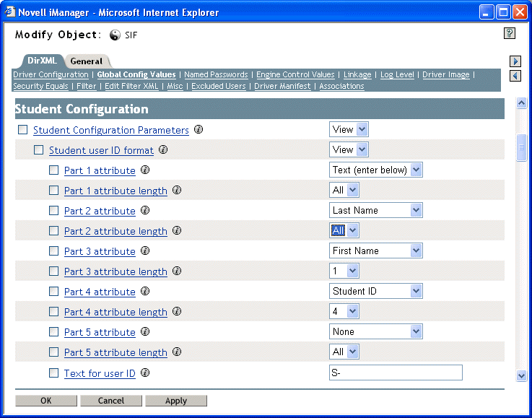
Task: Show previous tabs with left arrow icon
Action: click(x=515, y=76)
